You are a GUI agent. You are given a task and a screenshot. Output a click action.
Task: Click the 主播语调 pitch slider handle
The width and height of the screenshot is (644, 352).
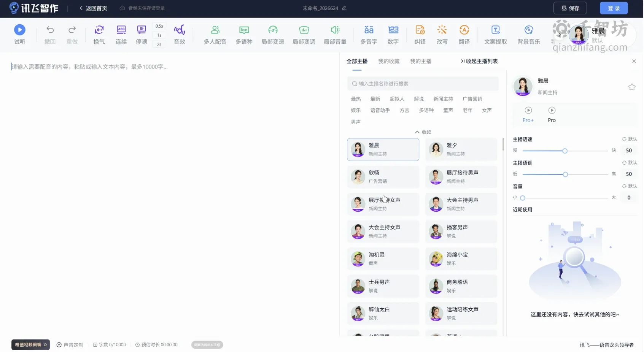click(x=565, y=174)
